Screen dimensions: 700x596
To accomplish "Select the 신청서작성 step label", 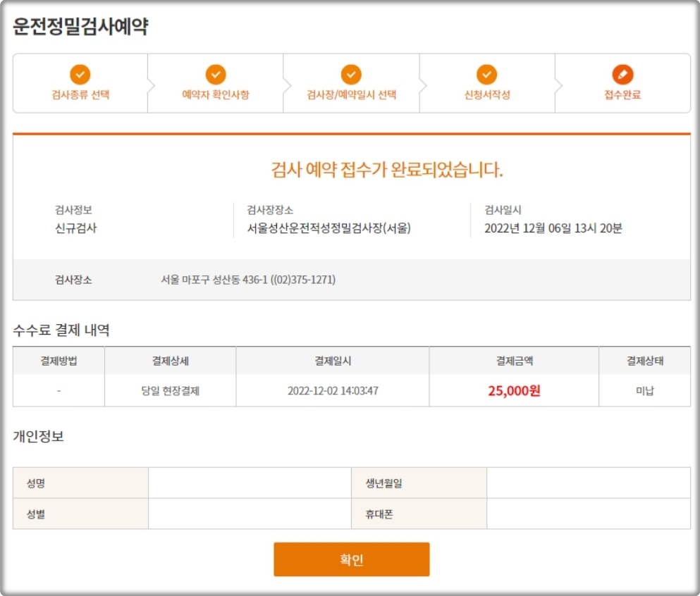I will pyautogui.click(x=486, y=94).
